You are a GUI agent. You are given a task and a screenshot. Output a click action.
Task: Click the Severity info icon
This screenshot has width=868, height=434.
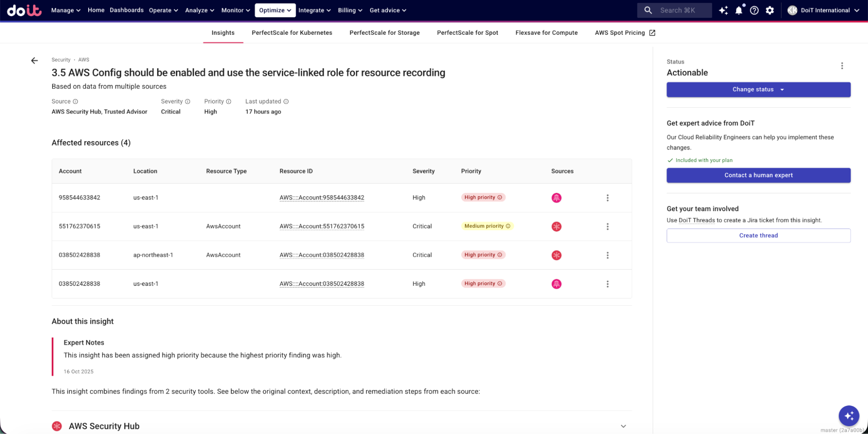(188, 102)
